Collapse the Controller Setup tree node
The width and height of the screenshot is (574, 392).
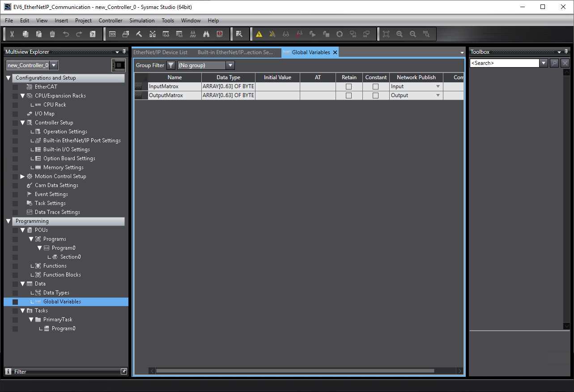(23, 123)
